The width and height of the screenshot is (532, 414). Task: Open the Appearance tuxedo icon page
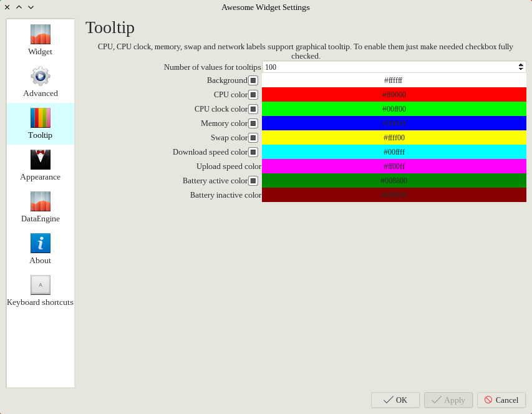pos(41,160)
